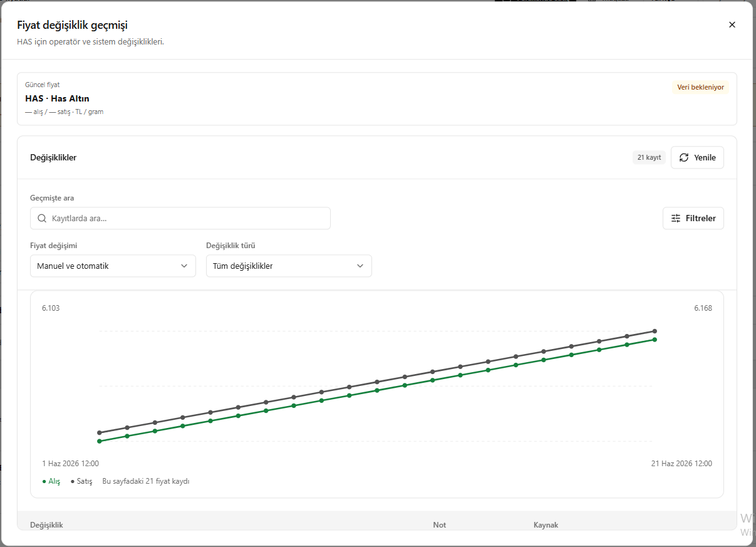The height and width of the screenshot is (547, 756).
Task: Close the Fiyat değişiklik geçmişi dialog
Action: coord(732,25)
